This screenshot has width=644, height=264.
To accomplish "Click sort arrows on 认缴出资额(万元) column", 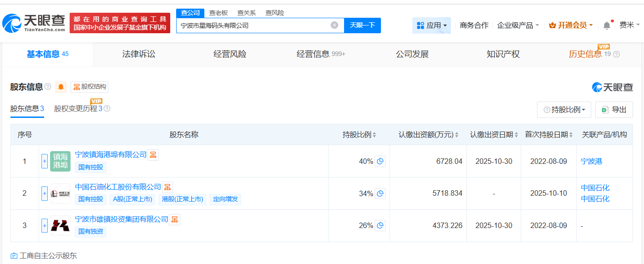I will tap(456, 134).
